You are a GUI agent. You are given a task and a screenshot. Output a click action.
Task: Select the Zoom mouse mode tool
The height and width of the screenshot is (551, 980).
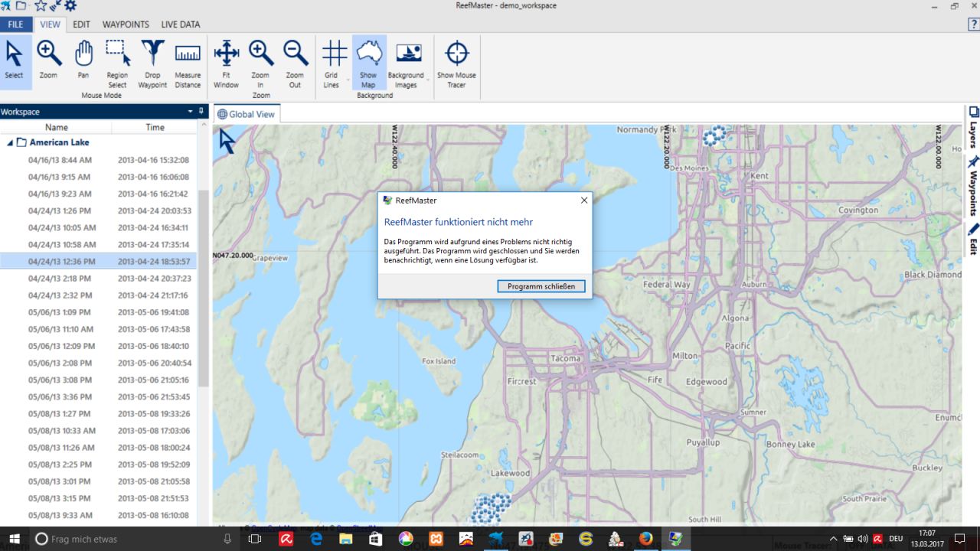(49, 60)
